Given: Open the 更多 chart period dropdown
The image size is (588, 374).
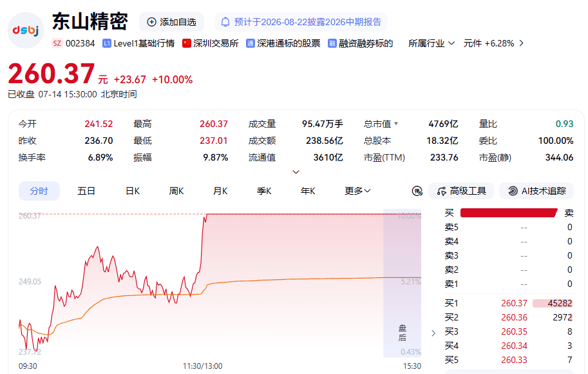Looking at the screenshot, I should click(x=357, y=191).
